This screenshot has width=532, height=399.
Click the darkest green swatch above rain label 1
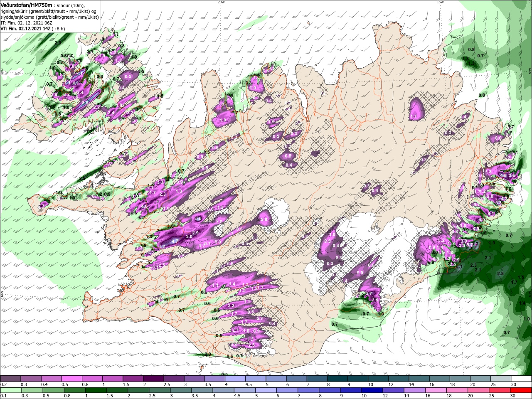click(96, 391)
